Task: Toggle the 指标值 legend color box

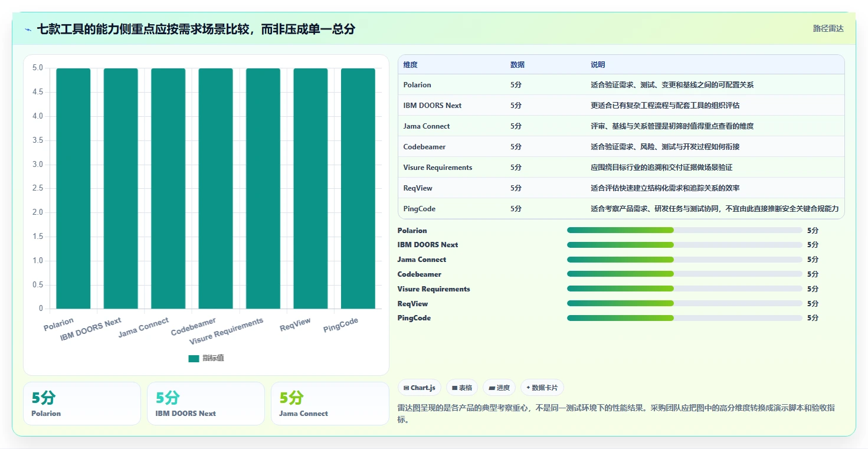Action: tap(194, 358)
